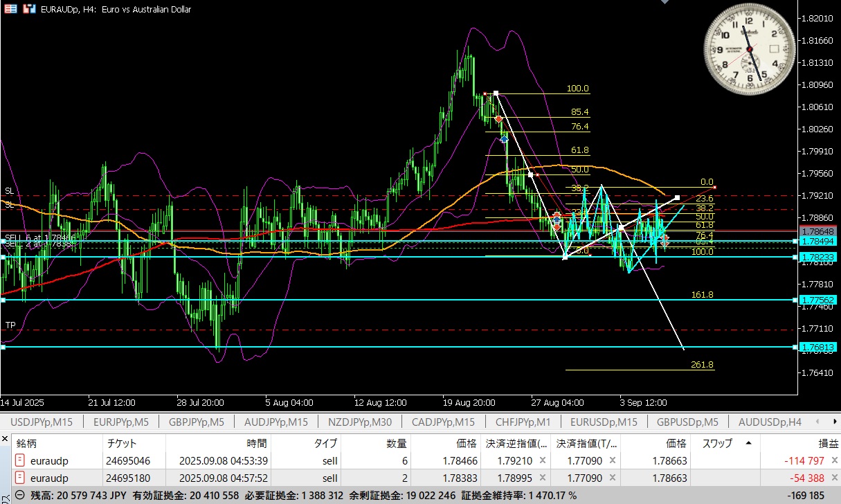Remove take profit on ticket 24695046
The image size is (841, 504).
coord(614,460)
